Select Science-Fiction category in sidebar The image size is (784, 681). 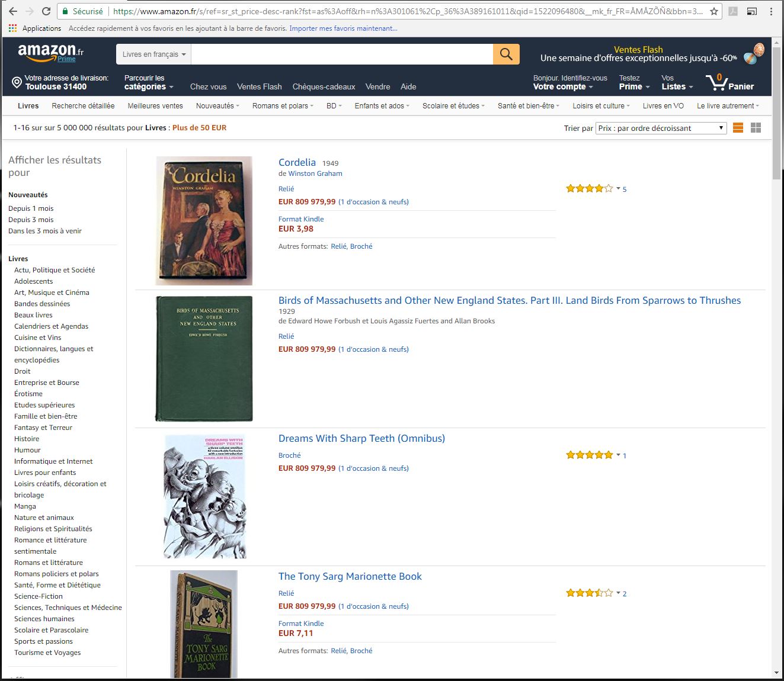(x=39, y=596)
